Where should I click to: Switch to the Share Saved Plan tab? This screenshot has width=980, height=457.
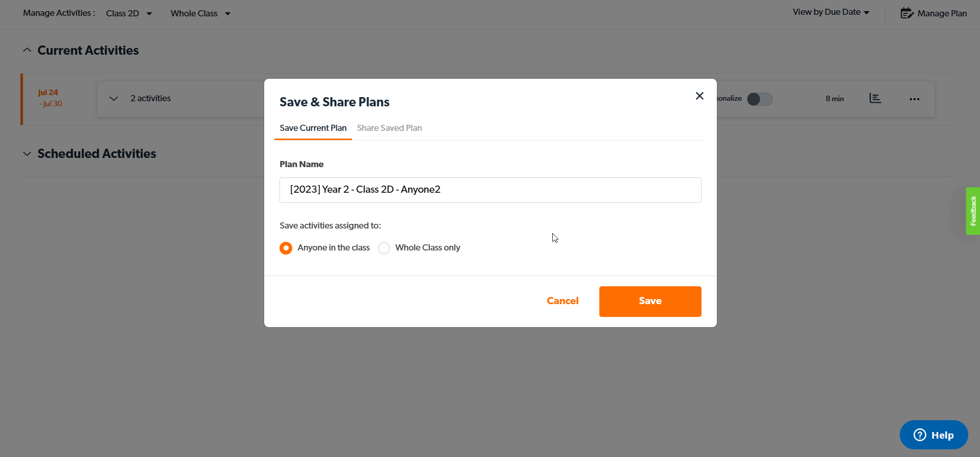389,128
